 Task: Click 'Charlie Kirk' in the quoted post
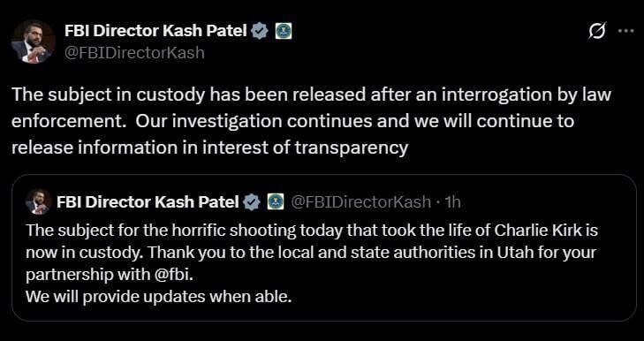tap(538, 231)
